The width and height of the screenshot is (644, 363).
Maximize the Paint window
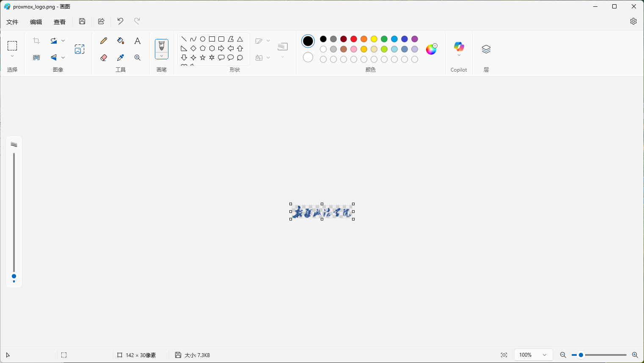click(614, 6)
